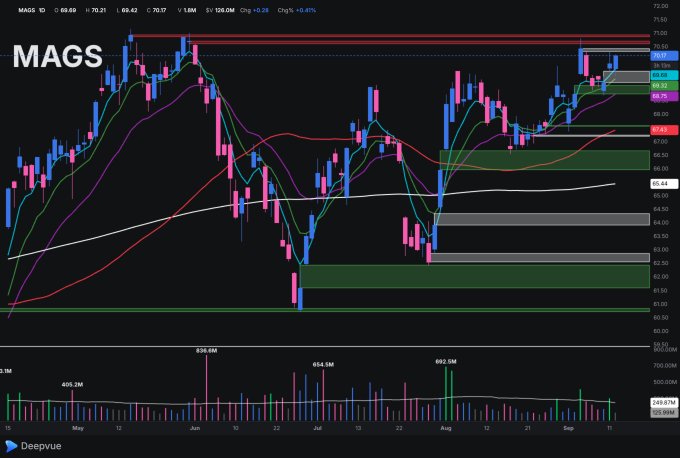
Task: Click the 3h 13m bar countdown label
Action: point(664,65)
